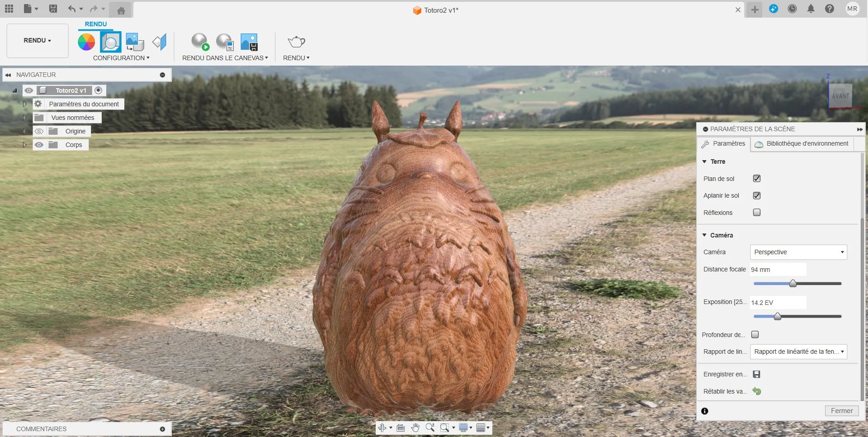Start in-canvas render with play icon
868x437 pixels.
pos(200,42)
